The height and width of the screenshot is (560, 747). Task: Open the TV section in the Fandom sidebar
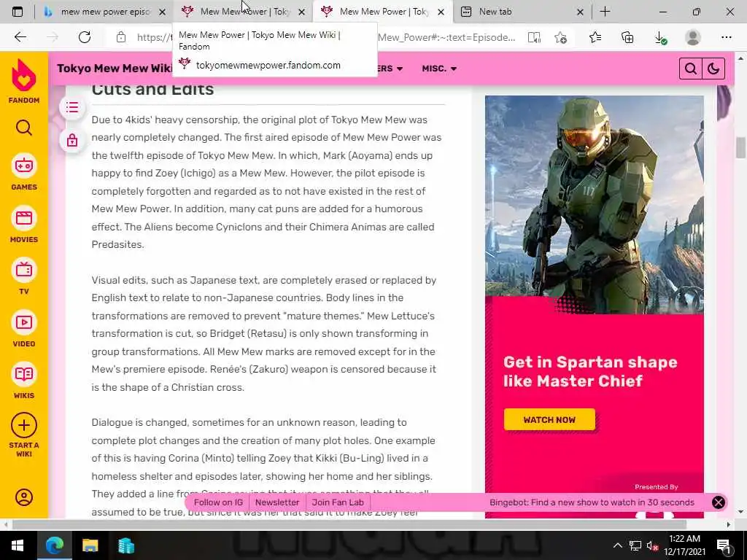click(24, 276)
